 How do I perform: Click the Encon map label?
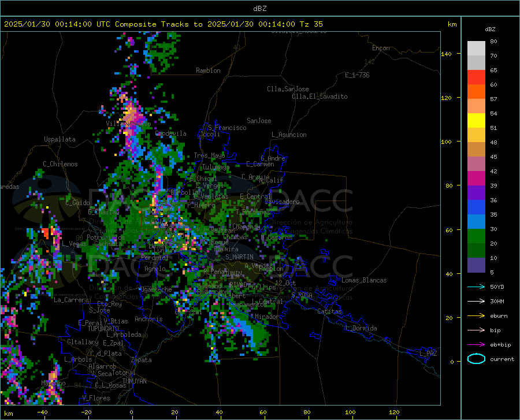point(381,48)
